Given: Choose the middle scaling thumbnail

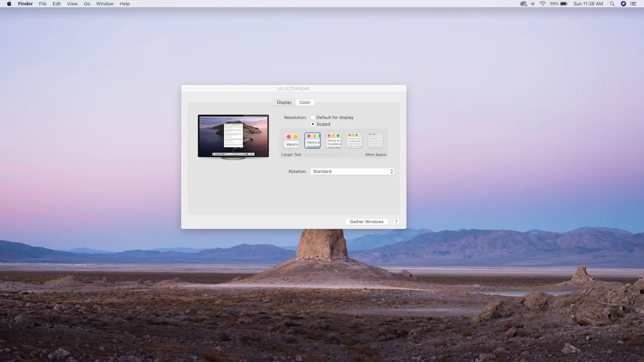Looking at the screenshot, I should coord(334,141).
